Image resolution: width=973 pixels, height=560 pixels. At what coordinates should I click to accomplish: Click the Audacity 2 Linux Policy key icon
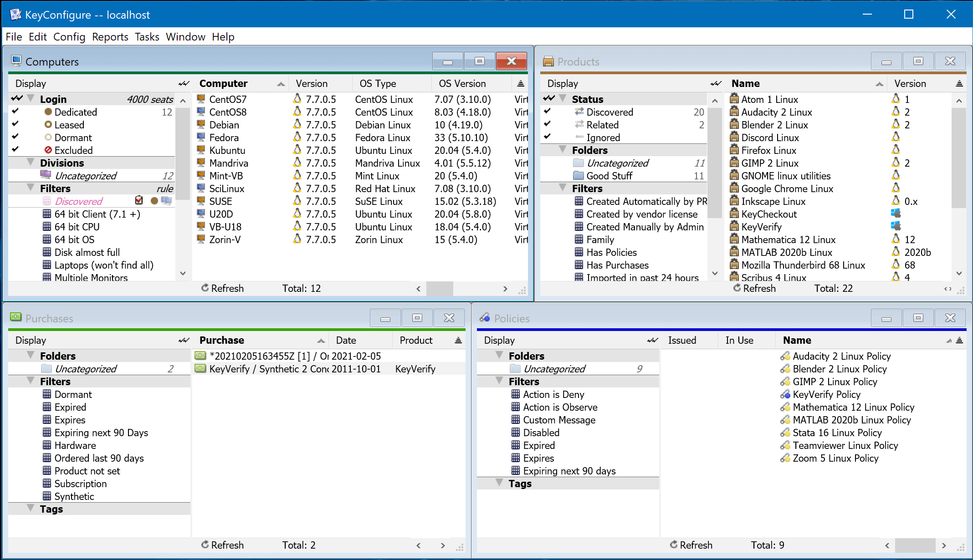click(x=786, y=356)
